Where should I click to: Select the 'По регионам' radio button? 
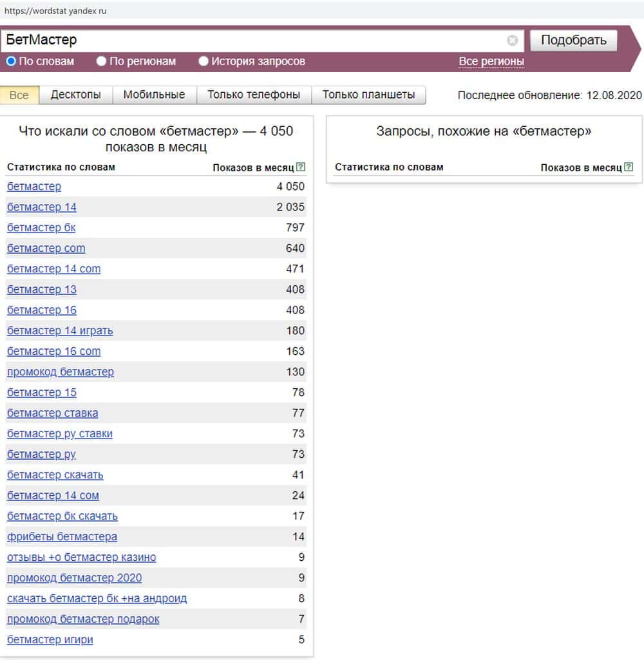pyautogui.click(x=101, y=61)
